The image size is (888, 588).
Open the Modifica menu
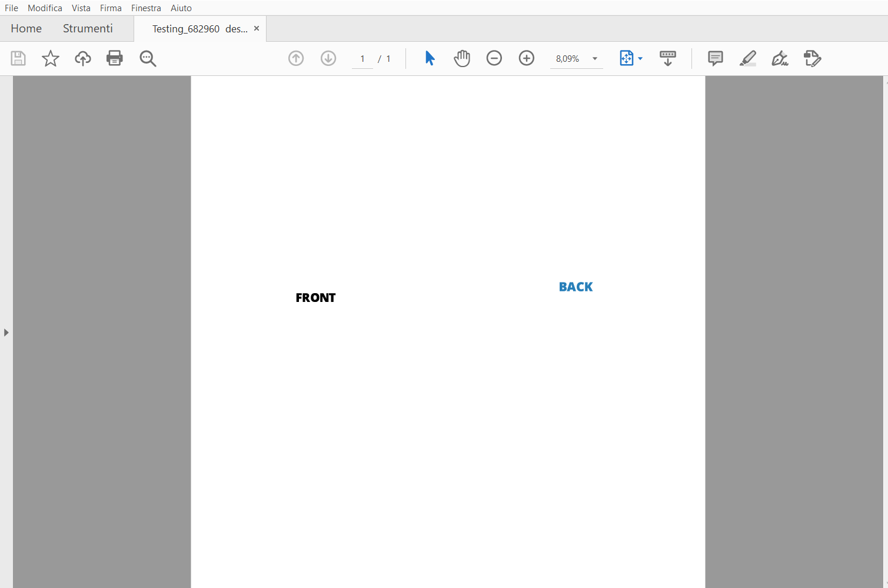45,8
